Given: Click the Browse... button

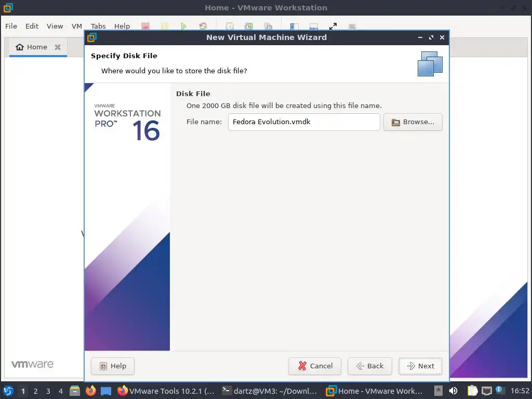Looking at the screenshot, I should point(413,122).
